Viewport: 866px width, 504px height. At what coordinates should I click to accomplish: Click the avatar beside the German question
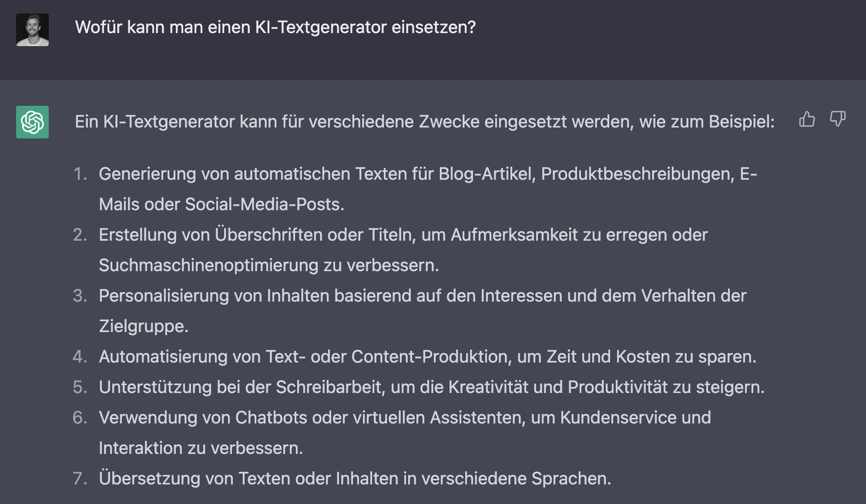point(33,29)
